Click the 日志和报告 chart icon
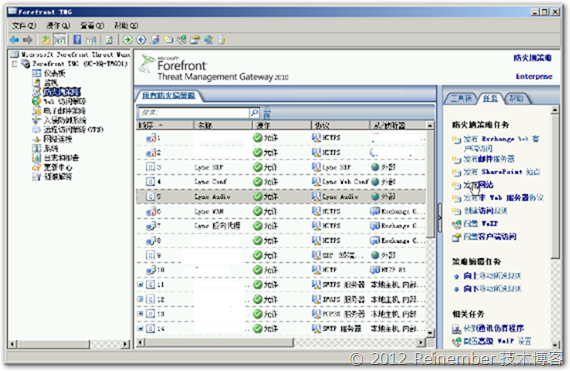Viewport: 570px width, 371px height. 36,158
